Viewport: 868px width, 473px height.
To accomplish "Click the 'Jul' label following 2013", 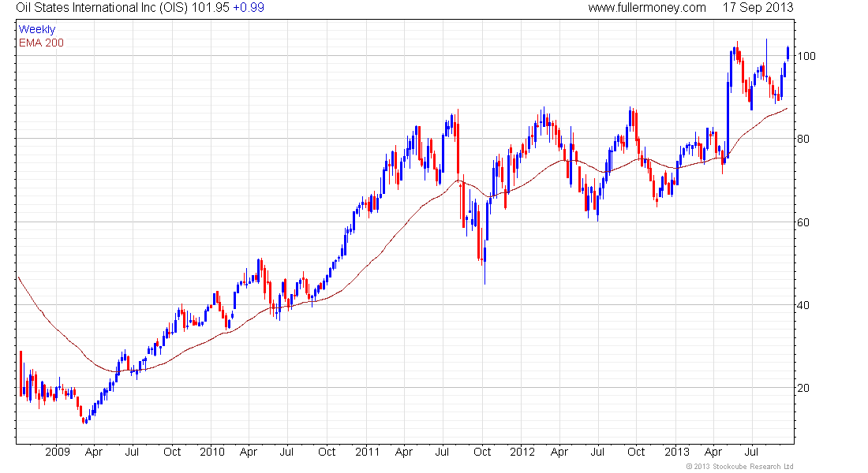I will [x=751, y=452].
